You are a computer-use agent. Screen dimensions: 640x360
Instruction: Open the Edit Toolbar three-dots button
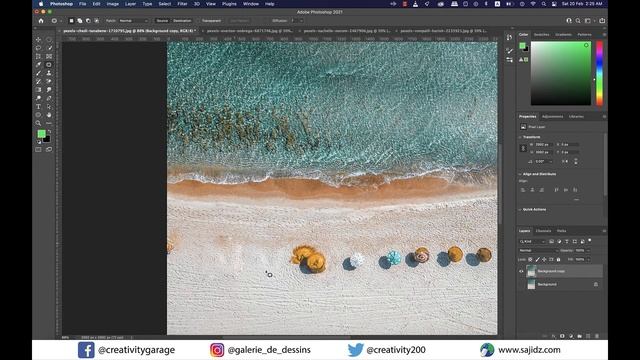point(49,123)
